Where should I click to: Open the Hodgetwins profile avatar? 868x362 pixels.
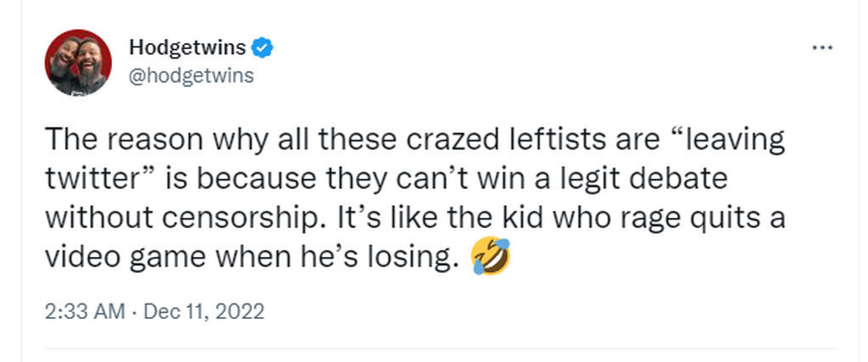[x=78, y=62]
